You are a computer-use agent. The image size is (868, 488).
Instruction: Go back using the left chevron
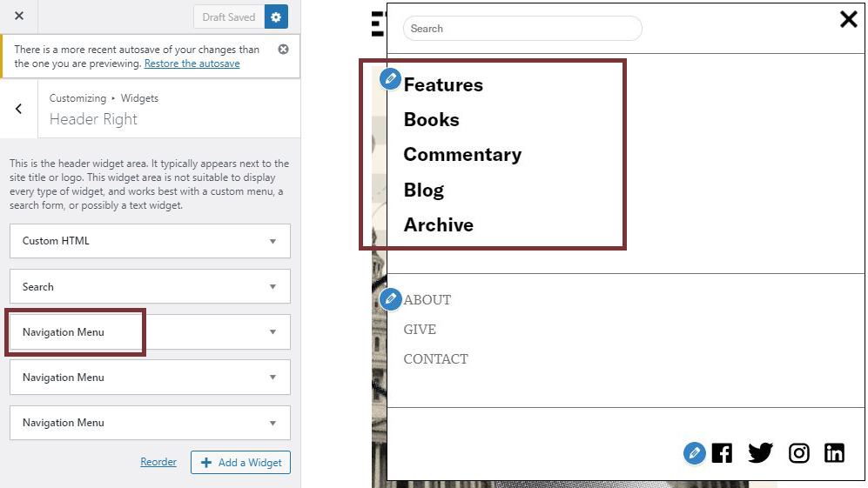point(19,109)
